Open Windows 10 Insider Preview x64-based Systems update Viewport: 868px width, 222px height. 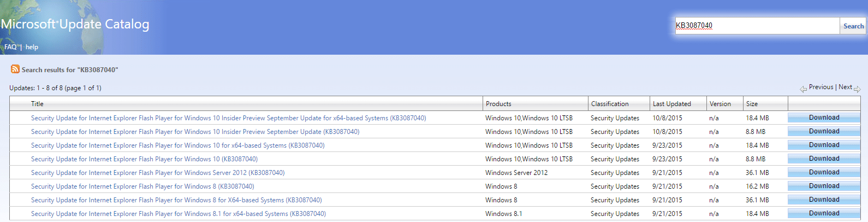[x=228, y=118]
